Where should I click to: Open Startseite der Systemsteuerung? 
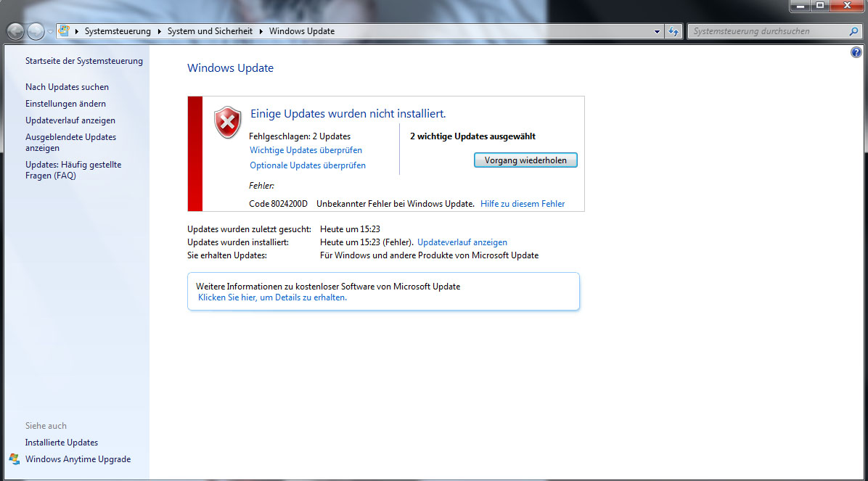(x=84, y=61)
